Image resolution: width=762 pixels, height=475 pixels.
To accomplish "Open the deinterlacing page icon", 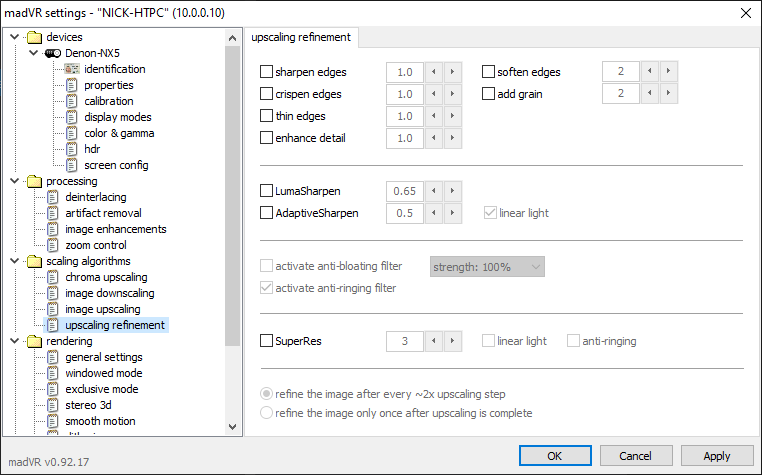I will tap(53, 197).
